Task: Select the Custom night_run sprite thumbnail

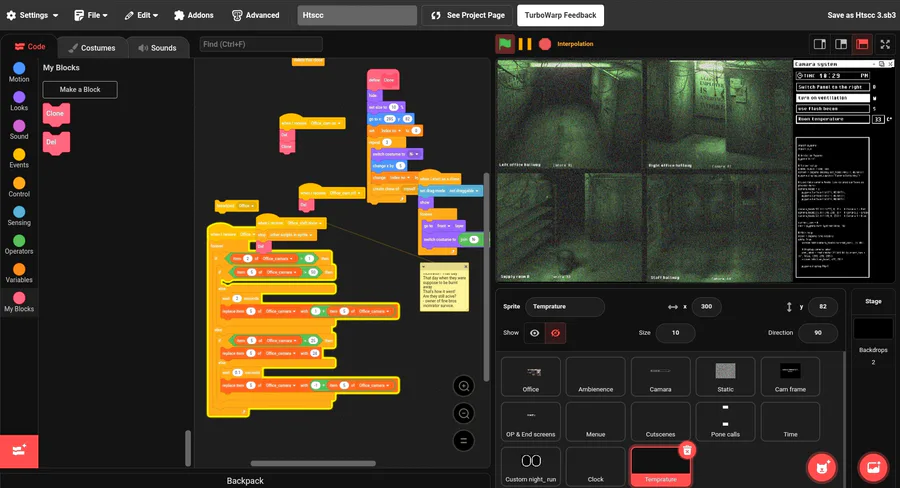Action: point(530,467)
